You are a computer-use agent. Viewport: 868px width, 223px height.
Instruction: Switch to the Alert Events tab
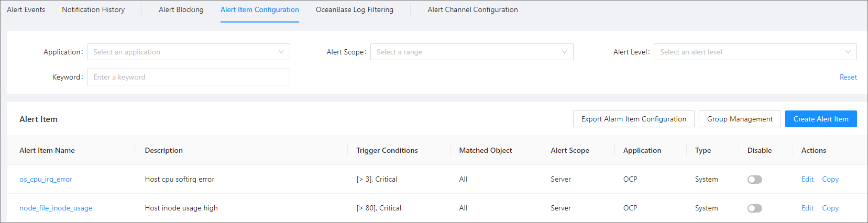pos(26,9)
